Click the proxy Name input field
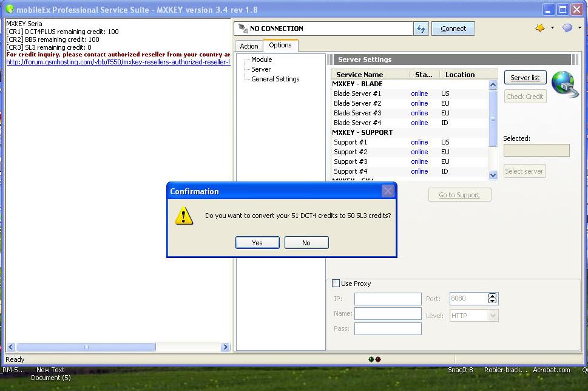 click(x=388, y=313)
